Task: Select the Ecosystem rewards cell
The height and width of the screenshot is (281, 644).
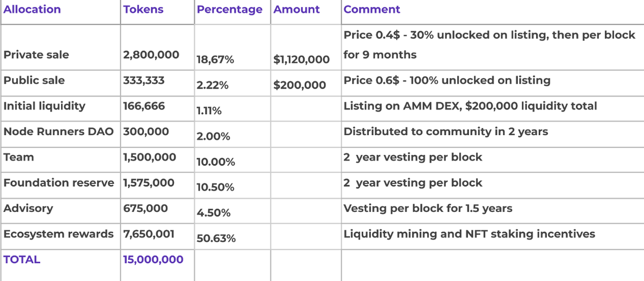Action: (58, 234)
